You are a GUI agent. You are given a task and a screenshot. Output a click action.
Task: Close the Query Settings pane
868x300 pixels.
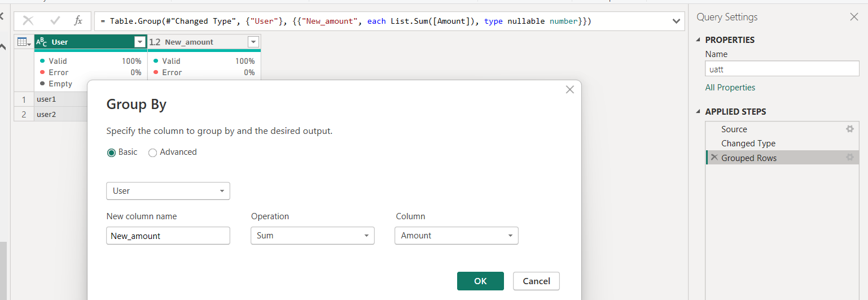tap(854, 17)
